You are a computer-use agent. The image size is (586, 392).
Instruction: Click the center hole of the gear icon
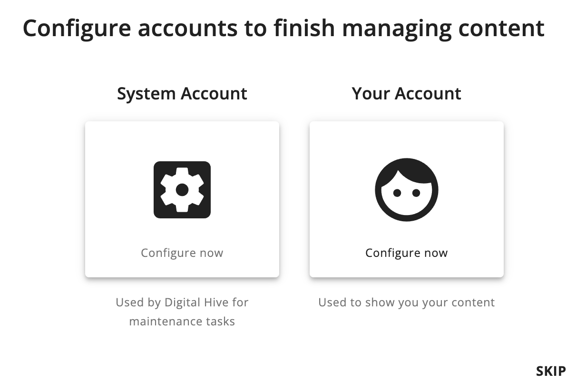182,190
